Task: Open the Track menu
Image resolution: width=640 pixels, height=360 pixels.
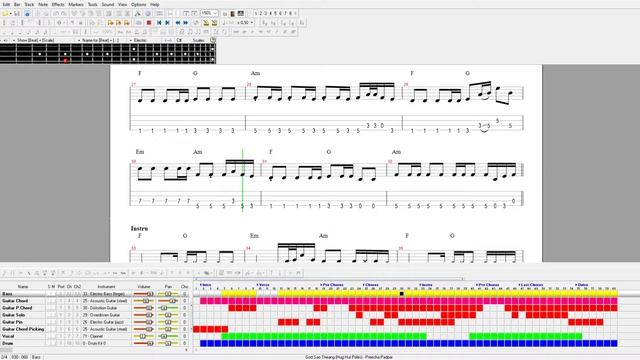Action: 29,4
